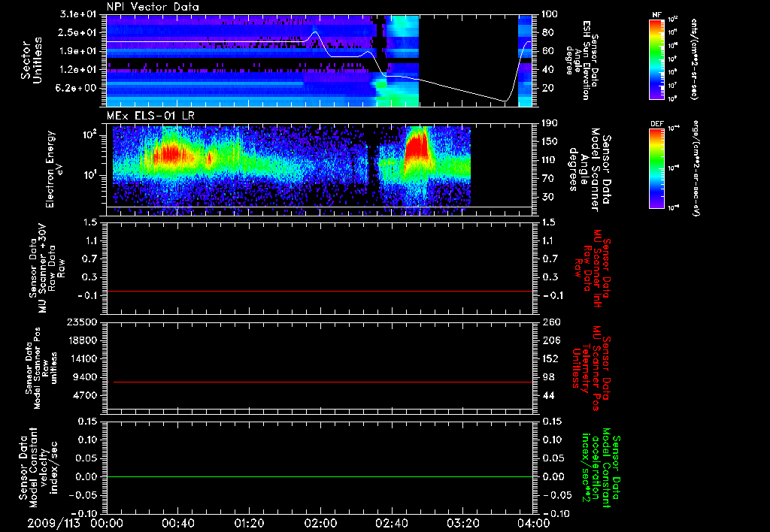Click the '9400' Scanner Pos axis tick
This screenshot has height=532, width=770.
click(85, 377)
